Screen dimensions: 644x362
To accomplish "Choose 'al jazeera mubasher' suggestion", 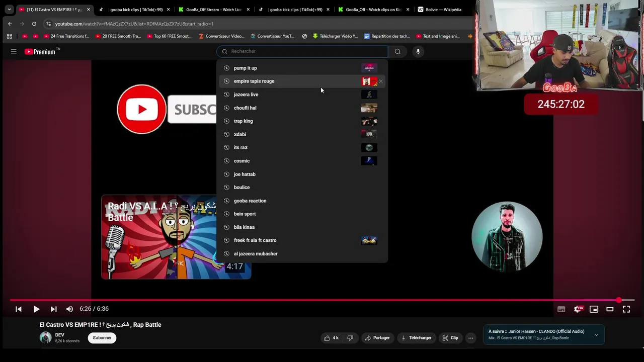I will pos(302,253).
